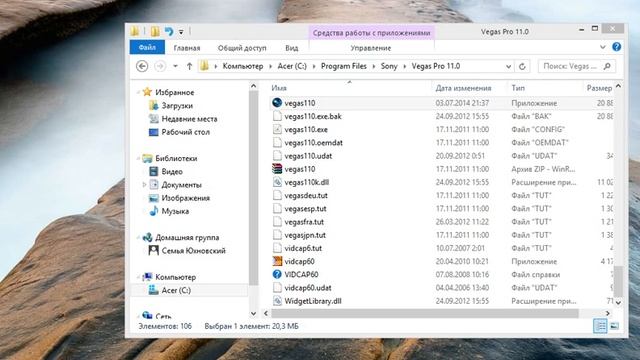Switch to large thumbnails view icon

(x=614, y=326)
